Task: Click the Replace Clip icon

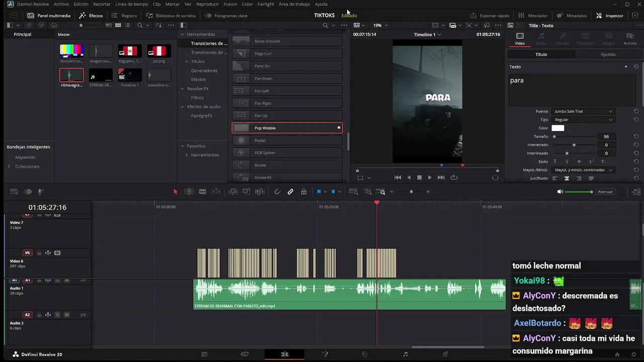Action: (x=260, y=192)
